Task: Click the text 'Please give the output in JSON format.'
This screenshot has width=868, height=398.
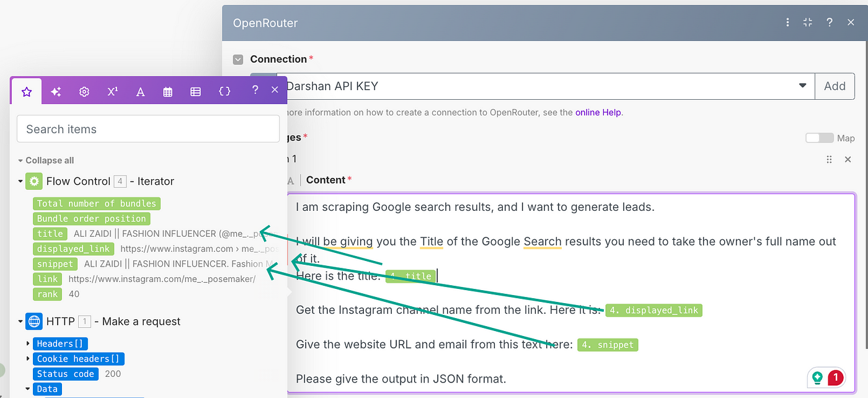Action: click(x=401, y=378)
